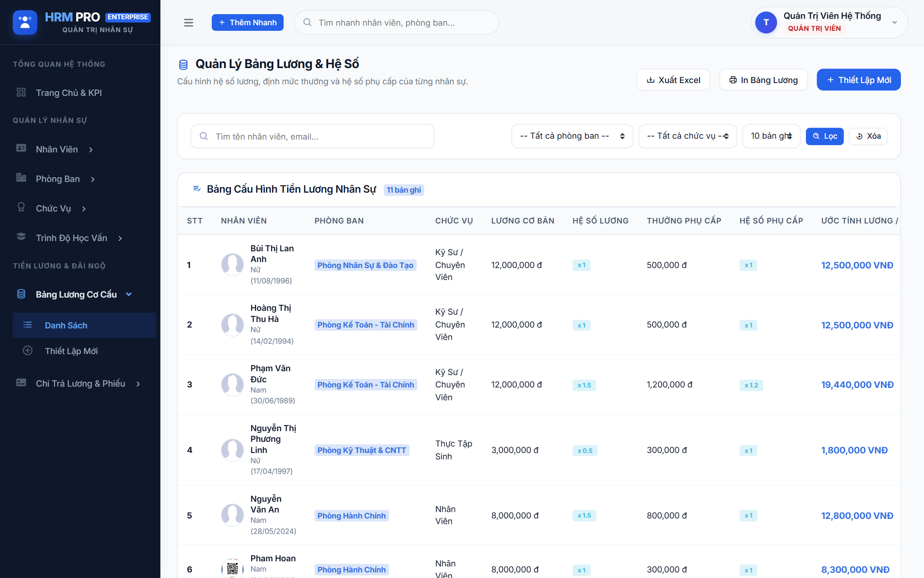This screenshot has width=924, height=578.
Task: Expand the Chức Vụ submenu
Action: pyautogui.click(x=84, y=209)
